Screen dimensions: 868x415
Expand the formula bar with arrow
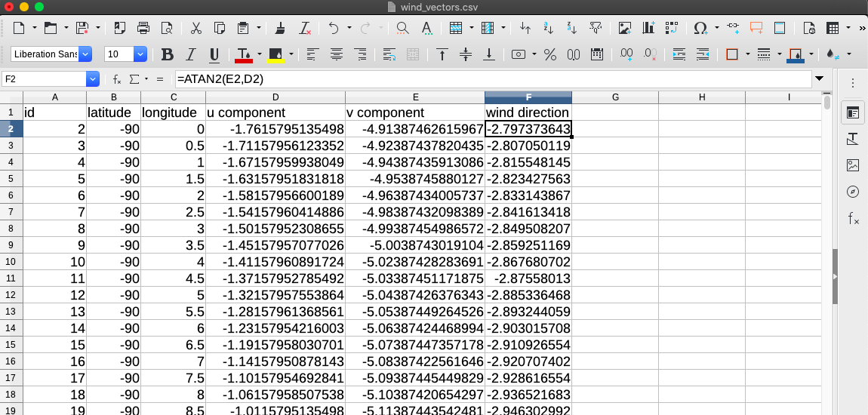[820, 79]
